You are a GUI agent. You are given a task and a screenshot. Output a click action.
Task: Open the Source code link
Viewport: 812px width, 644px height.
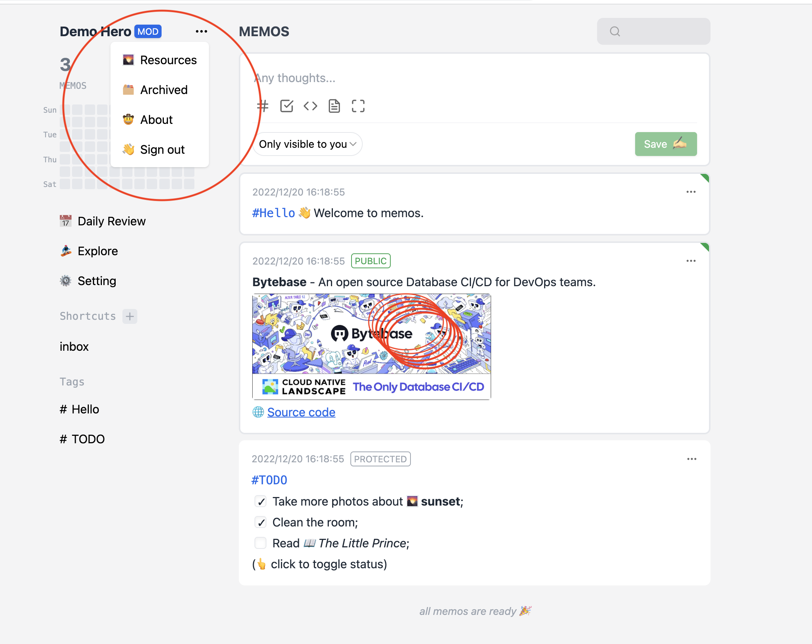(x=301, y=412)
